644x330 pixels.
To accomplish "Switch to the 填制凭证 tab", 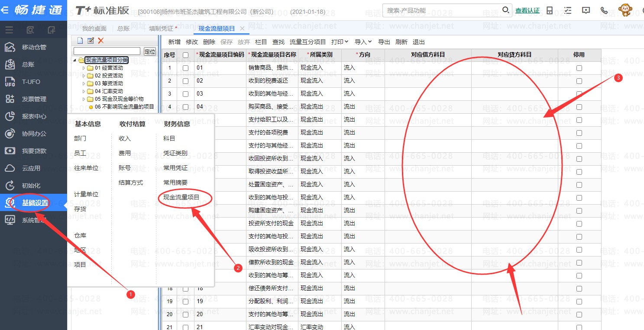I will [x=163, y=29].
